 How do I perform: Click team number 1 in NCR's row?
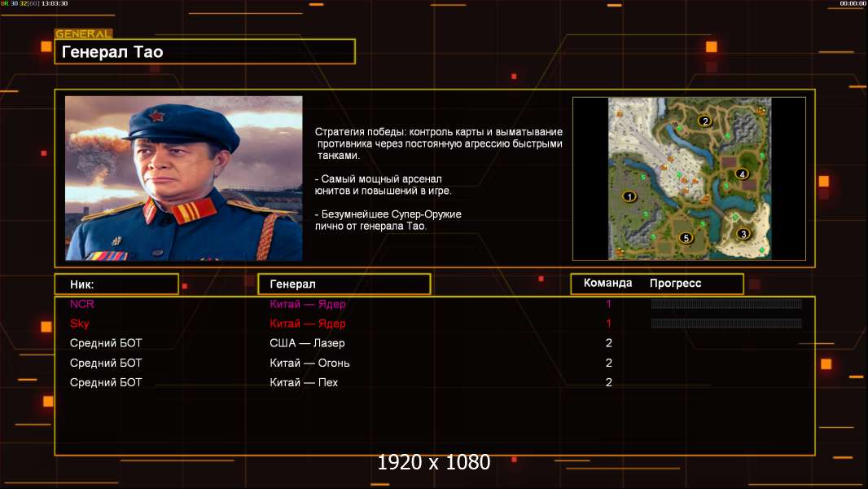coord(608,304)
